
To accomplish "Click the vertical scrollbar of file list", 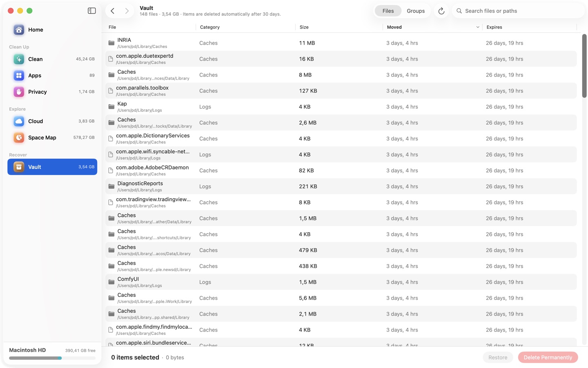I will (584, 66).
